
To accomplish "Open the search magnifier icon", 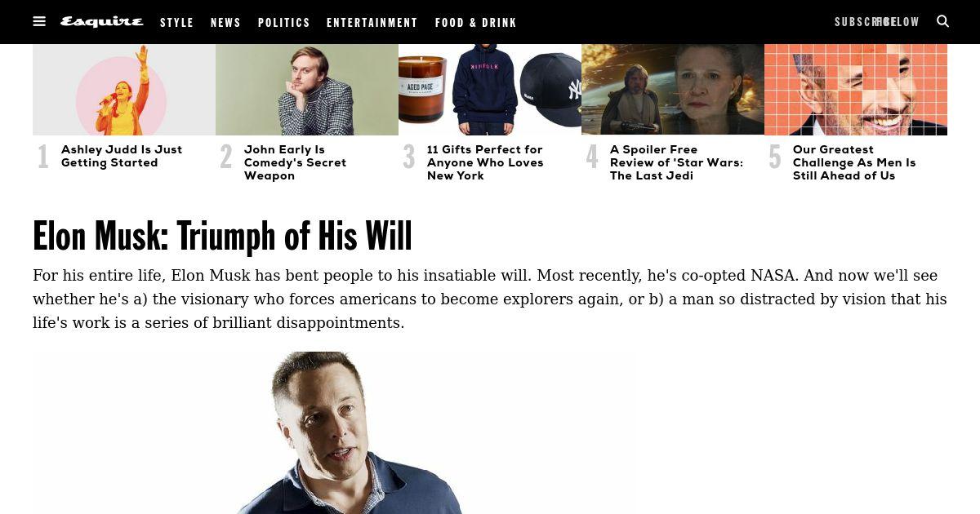I will 942,21.
